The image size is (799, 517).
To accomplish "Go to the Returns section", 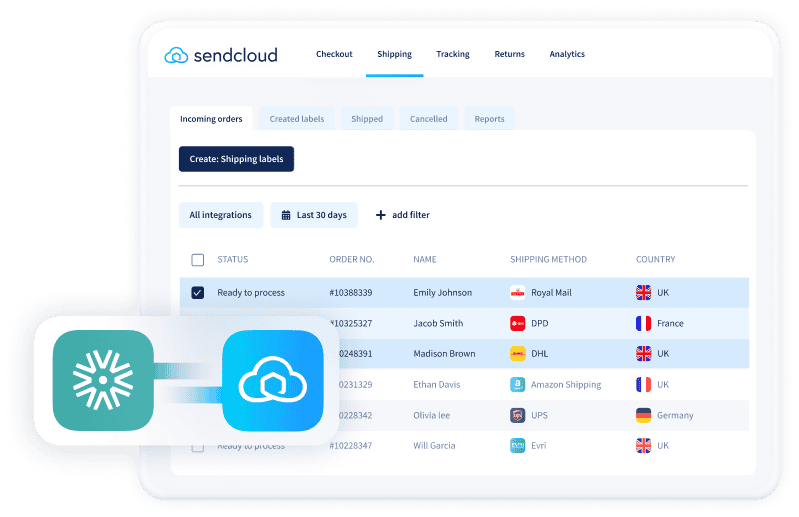I will pos(509,54).
